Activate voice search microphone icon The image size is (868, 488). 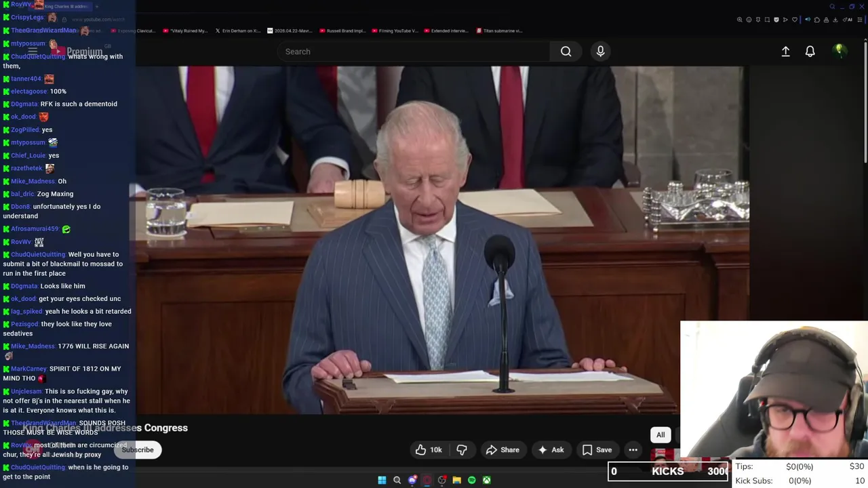600,52
